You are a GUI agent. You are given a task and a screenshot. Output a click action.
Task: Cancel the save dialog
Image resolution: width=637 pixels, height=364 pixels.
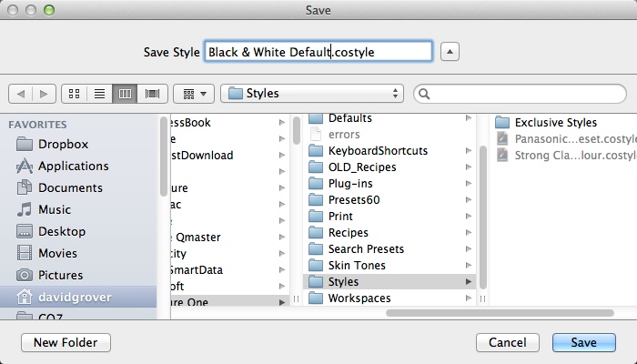pyautogui.click(x=508, y=342)
